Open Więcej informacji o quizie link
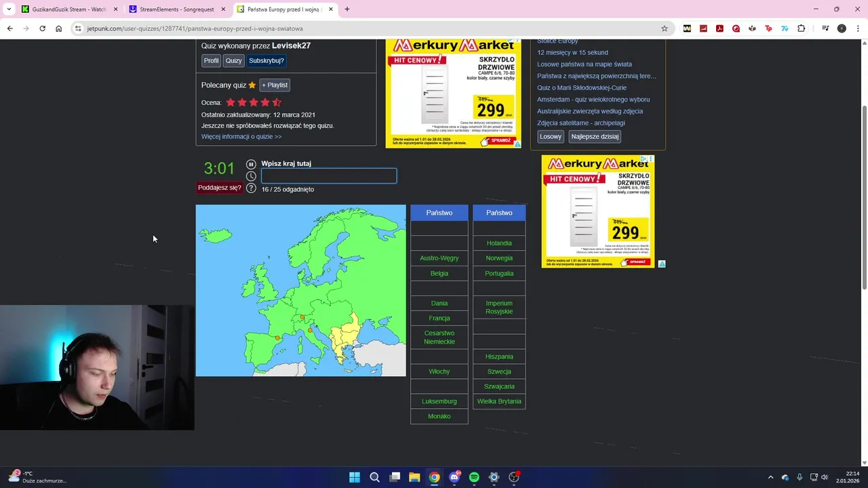This screenshot has height=488, width=868. point(241,136)
